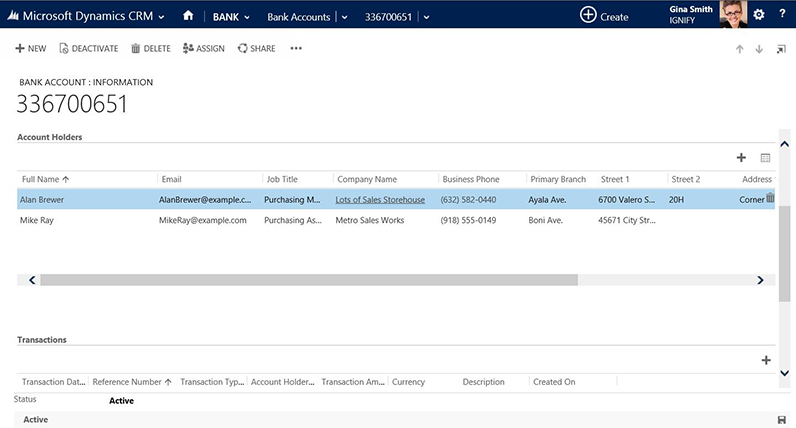Add a new Transaction with plus icon
The height and width of the screenshot is (428, 796).
pyautogui.click(x=766, y=360)
